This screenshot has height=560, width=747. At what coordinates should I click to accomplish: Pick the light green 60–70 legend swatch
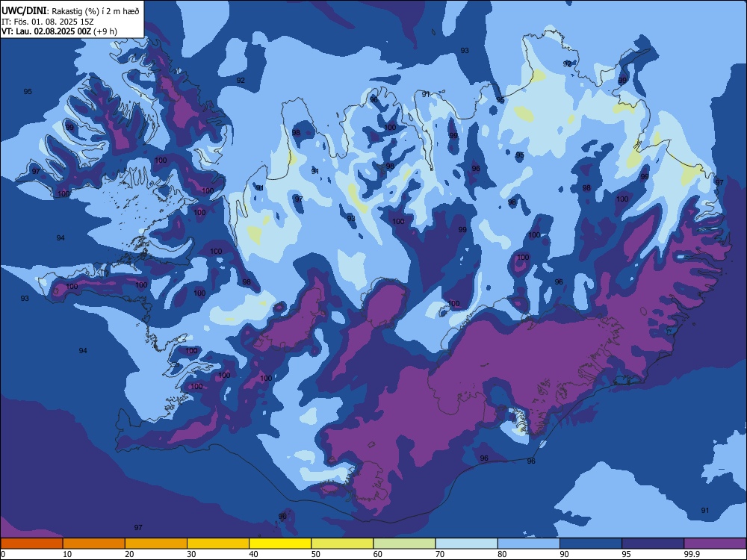[x=404, y=544]
